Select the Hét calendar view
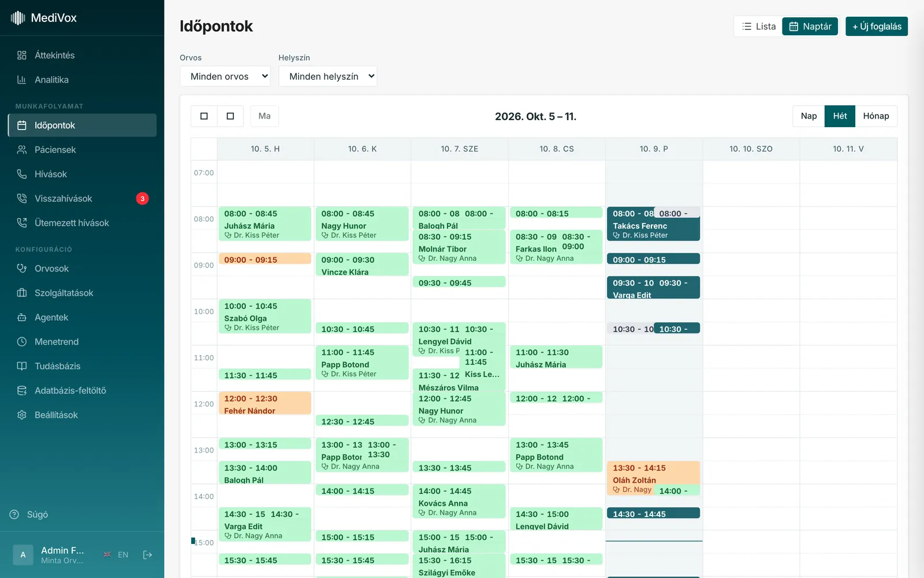Image resolution: width=924 pixels, height=578 pixels. click(840, 116)
